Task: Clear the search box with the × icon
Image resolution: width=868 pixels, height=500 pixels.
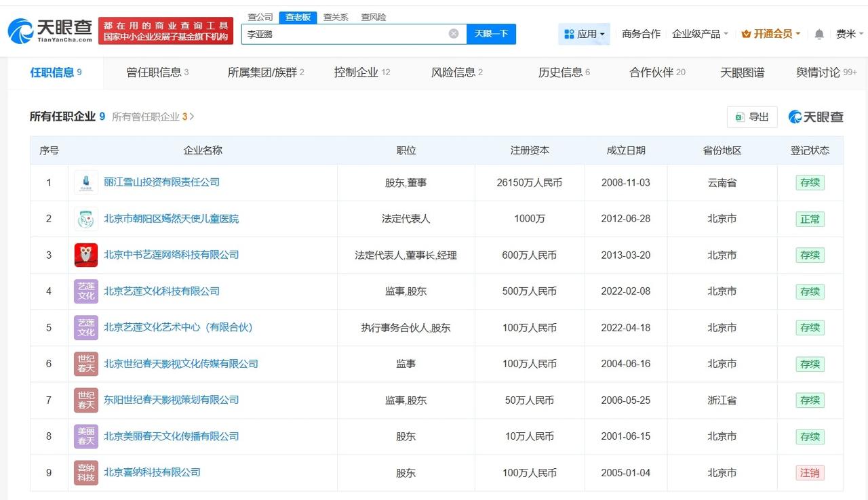Action: click(453, 33)
